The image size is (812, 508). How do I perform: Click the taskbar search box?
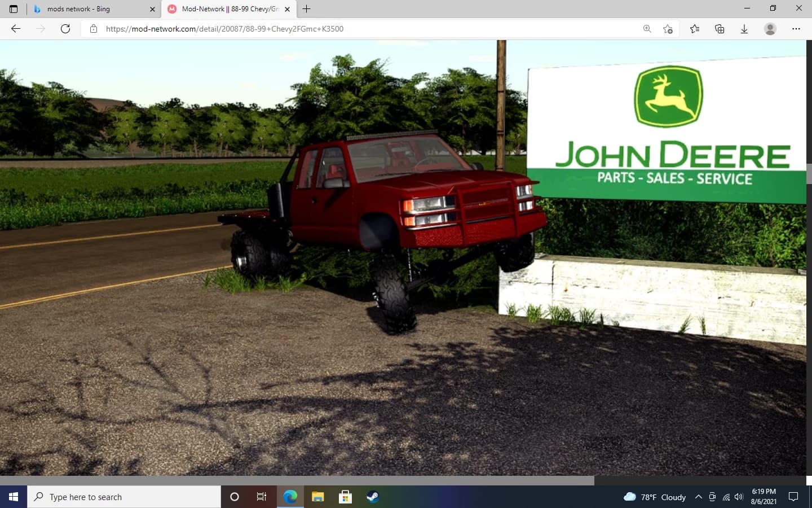point(124,497)
